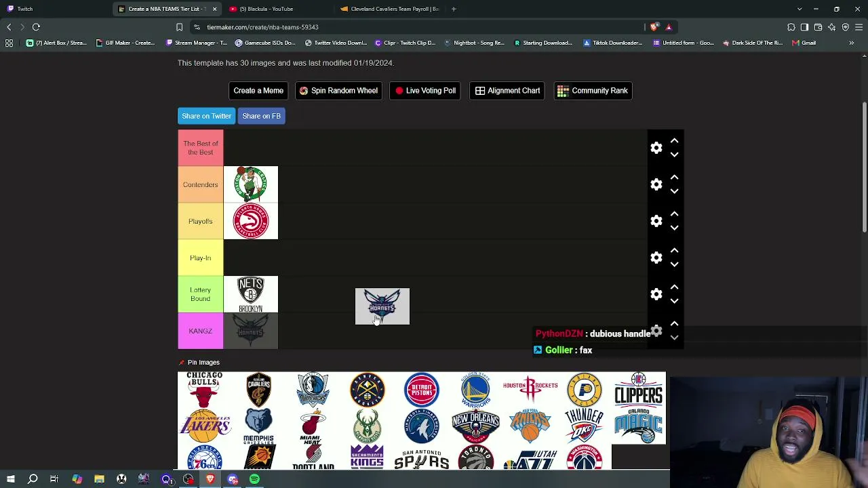Pick the Milwaukee Bucks logo
Image resolution: width=868 pixels, height=488 pixels.
[368, 426]
